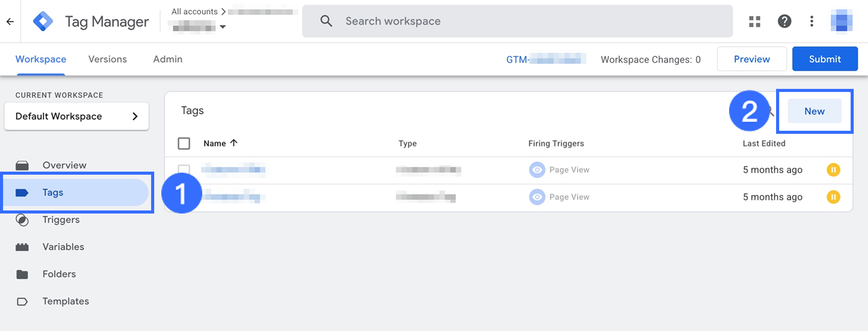
Task: Click the paused status icon in second row
Action: (x=833, y=197)
